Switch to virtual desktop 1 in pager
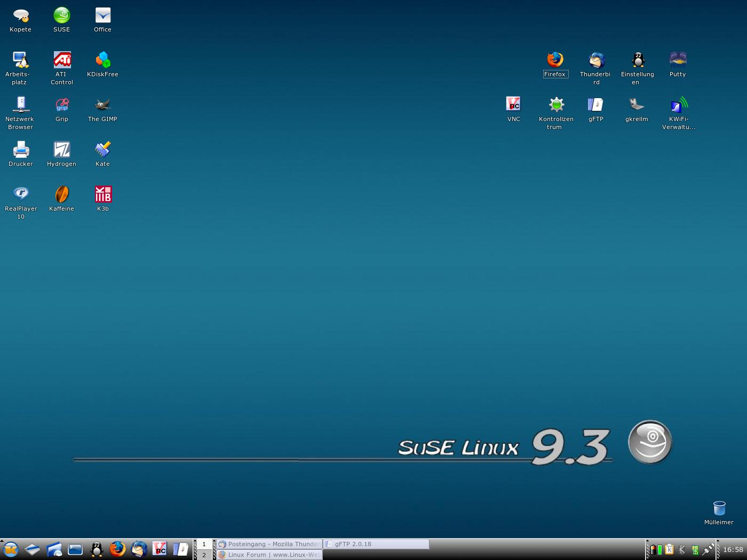This screenshot has width=747, height=560. click(x=204, y=544)
